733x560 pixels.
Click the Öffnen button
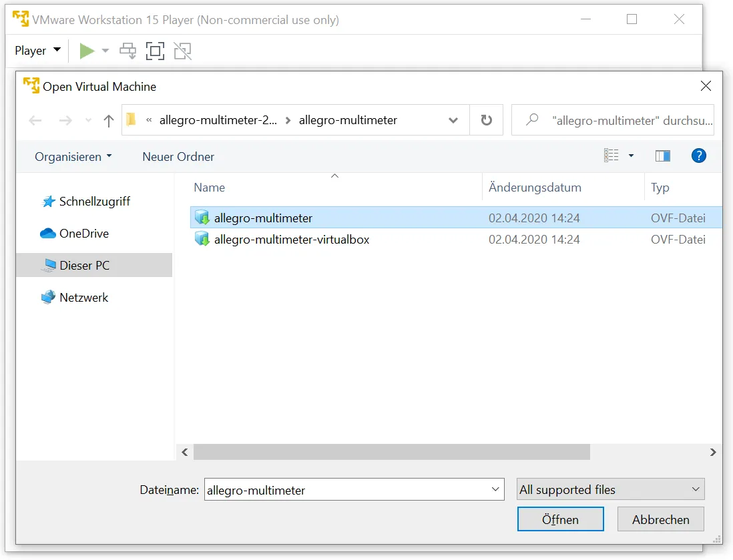560,519
